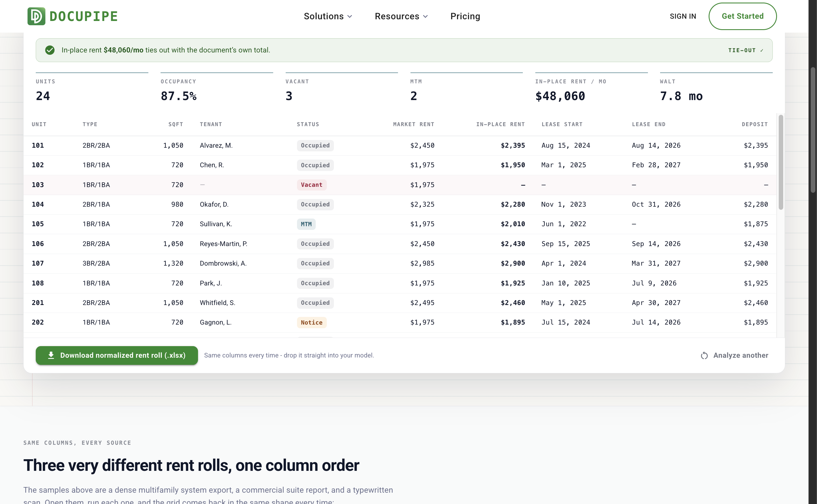Click tenant name Park, J.
The height and width of the screenshot is (504, 817).
point(211,283)
